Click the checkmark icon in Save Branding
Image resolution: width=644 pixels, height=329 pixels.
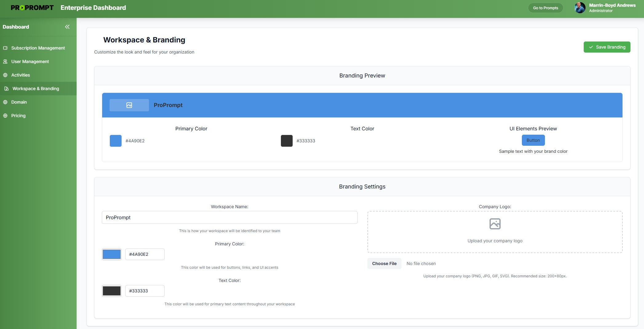(591, 47)
